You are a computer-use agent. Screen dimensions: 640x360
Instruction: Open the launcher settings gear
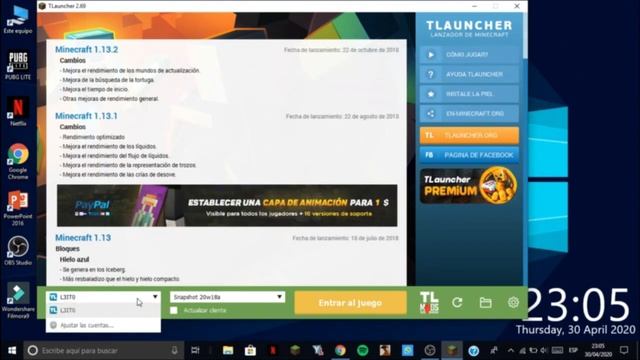pos(513,302)
